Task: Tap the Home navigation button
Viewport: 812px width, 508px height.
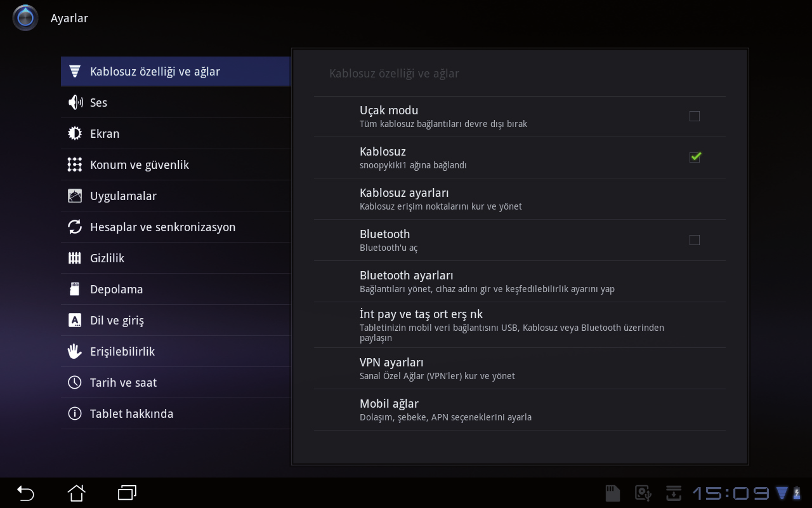Action: tap(76, 493)
